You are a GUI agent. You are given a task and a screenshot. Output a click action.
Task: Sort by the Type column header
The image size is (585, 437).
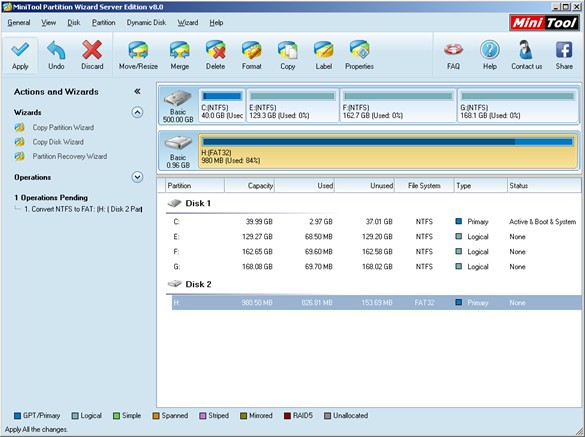pyautogui.click(x=480, y=185)
